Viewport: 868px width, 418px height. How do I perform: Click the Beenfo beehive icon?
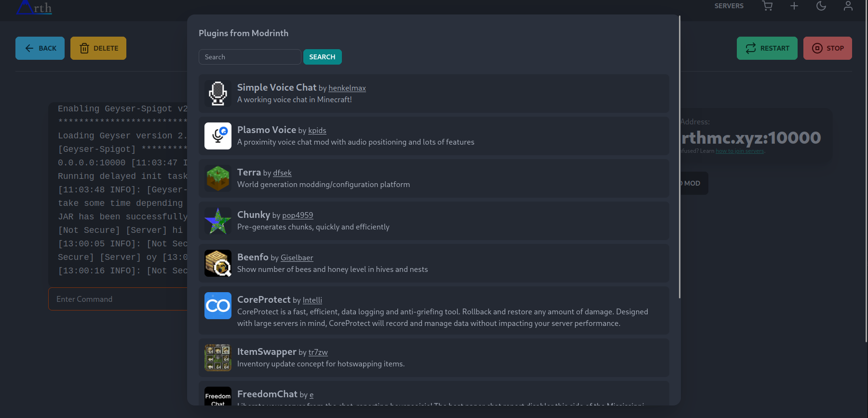click(x=217, y=263)
